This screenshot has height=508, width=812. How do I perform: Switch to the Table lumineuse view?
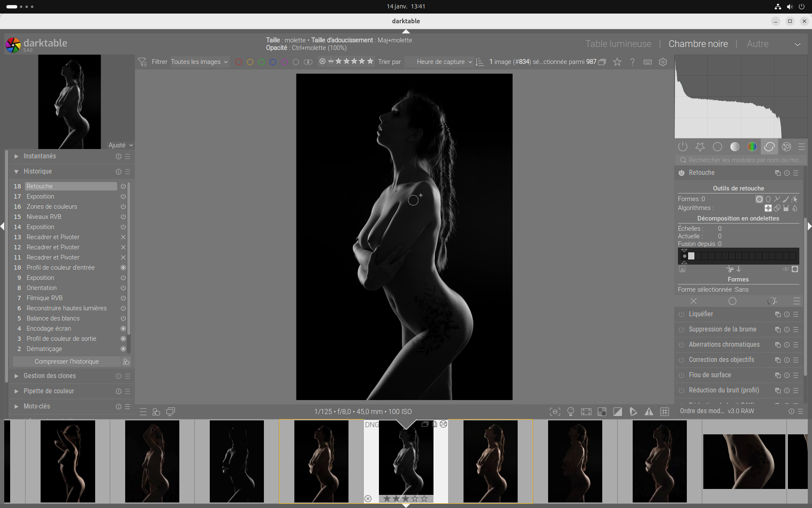pos(618,44)
